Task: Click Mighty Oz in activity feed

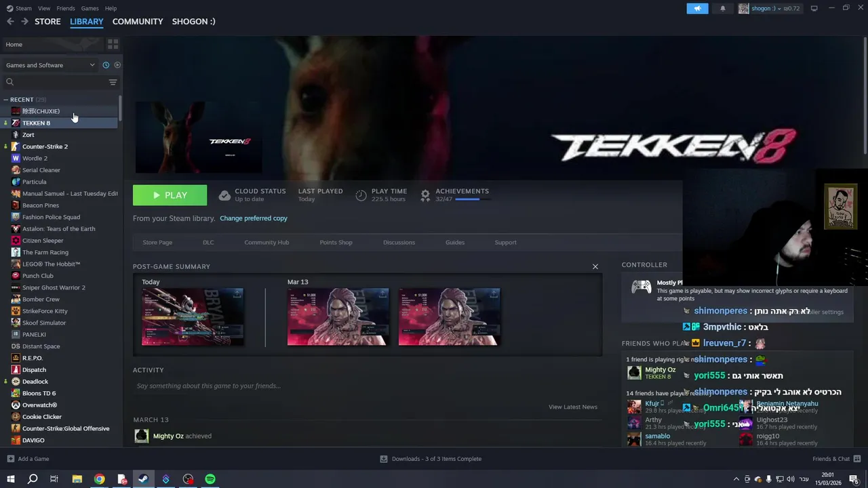Action: coord(168,436)
